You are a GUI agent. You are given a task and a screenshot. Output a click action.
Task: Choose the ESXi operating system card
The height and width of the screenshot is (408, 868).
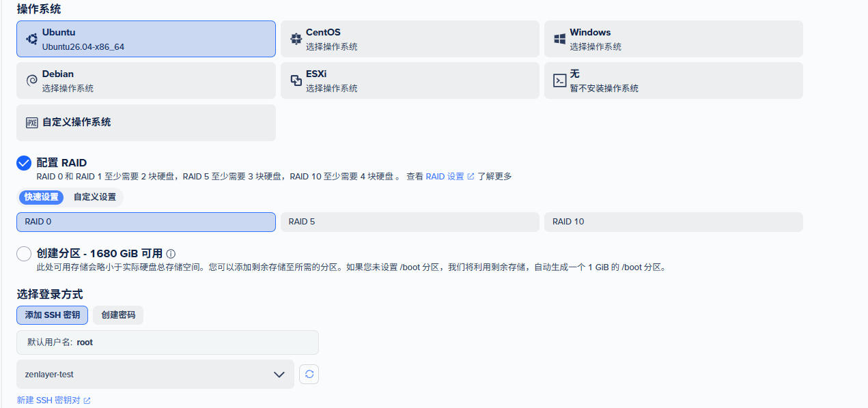coord(410,81)
